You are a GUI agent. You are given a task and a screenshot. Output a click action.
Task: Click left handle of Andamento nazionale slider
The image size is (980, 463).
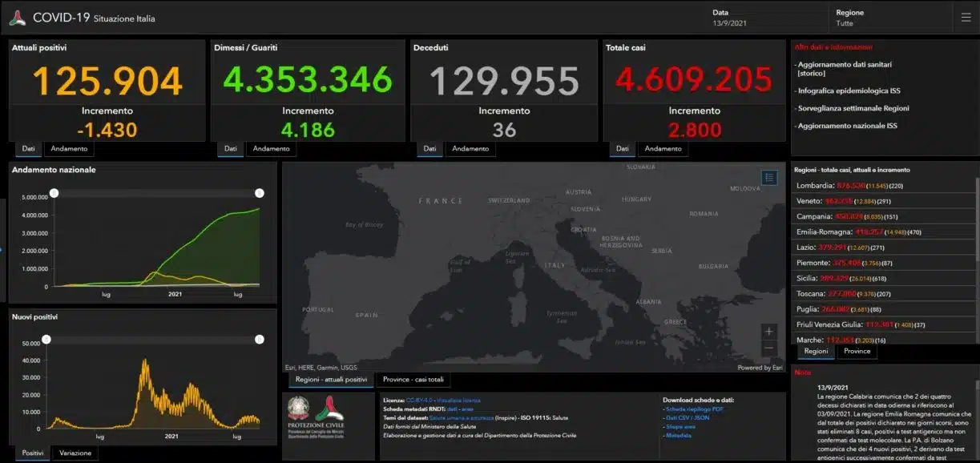[54, 193]
